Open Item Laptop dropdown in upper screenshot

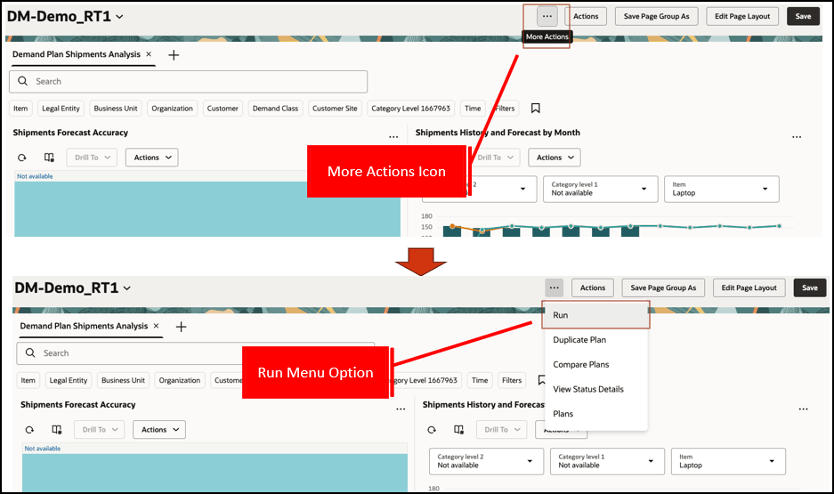coord(721,189)
